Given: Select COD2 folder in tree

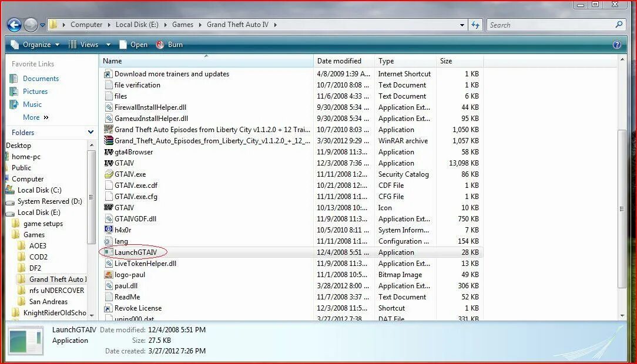Looking at the screenshot, I should pos(38,257).
